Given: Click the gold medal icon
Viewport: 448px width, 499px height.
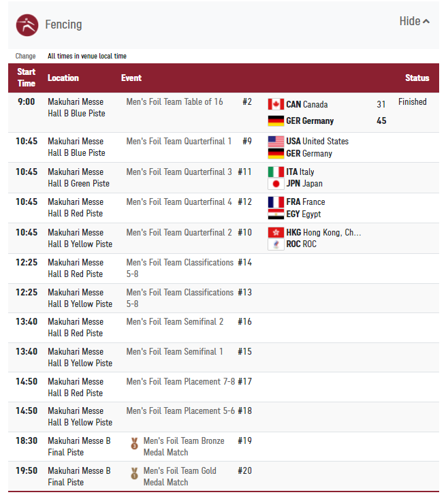Looking at the screenshot, I should click(x=135, y=473).
